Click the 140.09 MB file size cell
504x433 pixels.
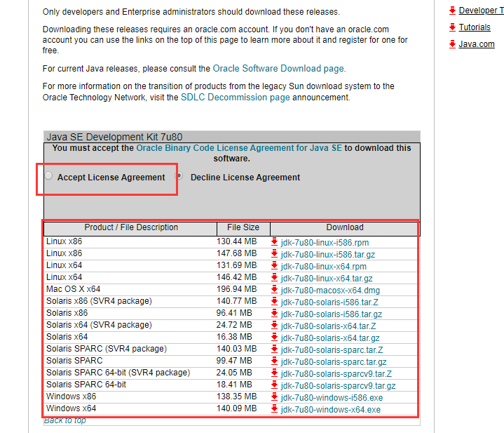pos(236,408)
